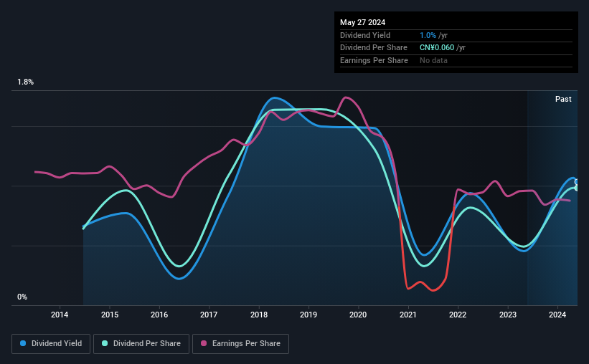Click the Dividend Yield tooltip row label
589x364 pixels.
click(365, 35)
